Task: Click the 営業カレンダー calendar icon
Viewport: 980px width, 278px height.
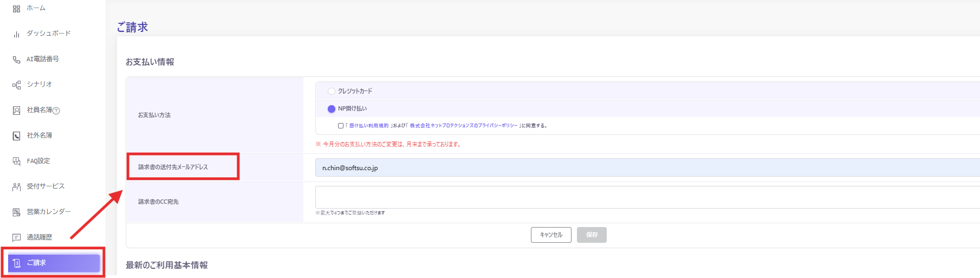Action: click(16, 212)
